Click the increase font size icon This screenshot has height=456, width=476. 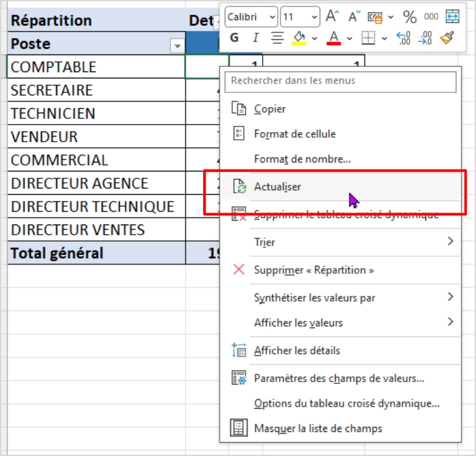tap(332, 16)
